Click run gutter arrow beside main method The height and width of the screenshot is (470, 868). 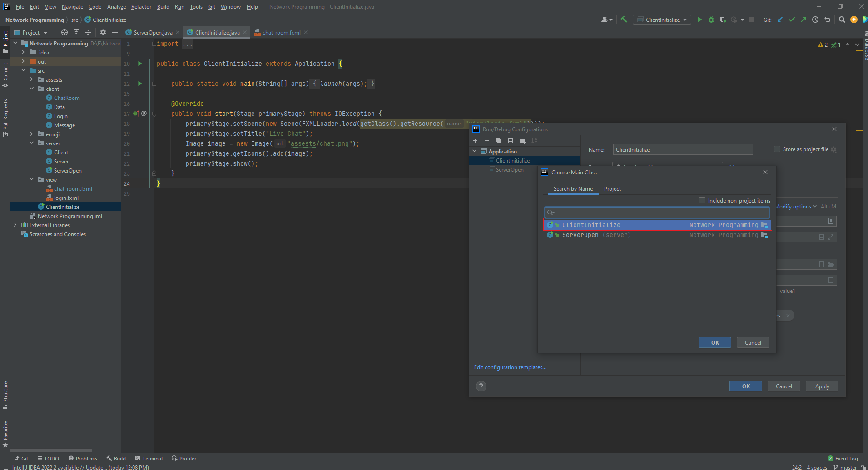click(140, 84)
